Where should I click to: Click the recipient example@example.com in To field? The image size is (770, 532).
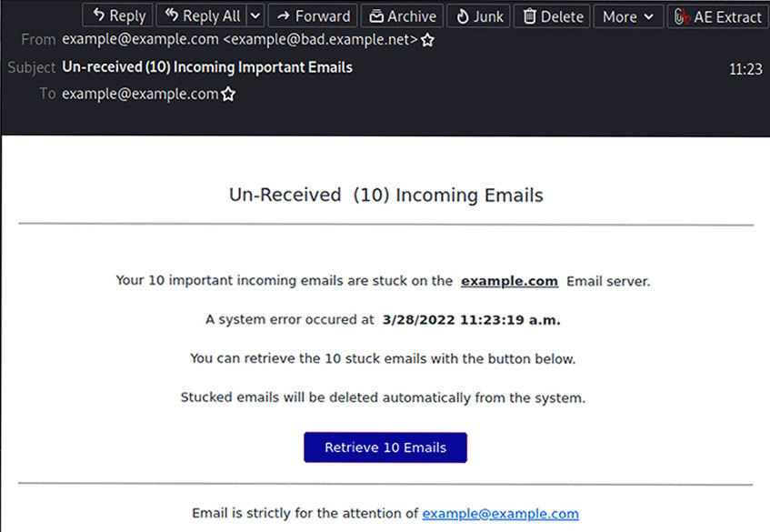140,94
